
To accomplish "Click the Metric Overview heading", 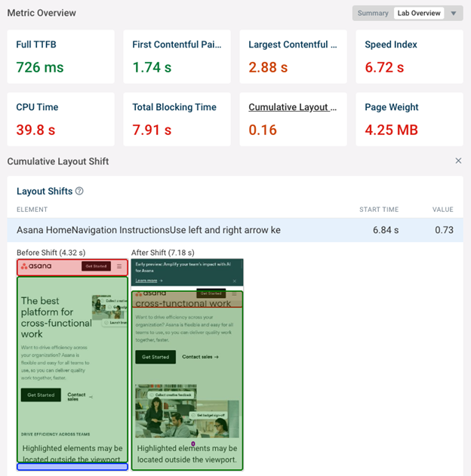I will (42, 13).
